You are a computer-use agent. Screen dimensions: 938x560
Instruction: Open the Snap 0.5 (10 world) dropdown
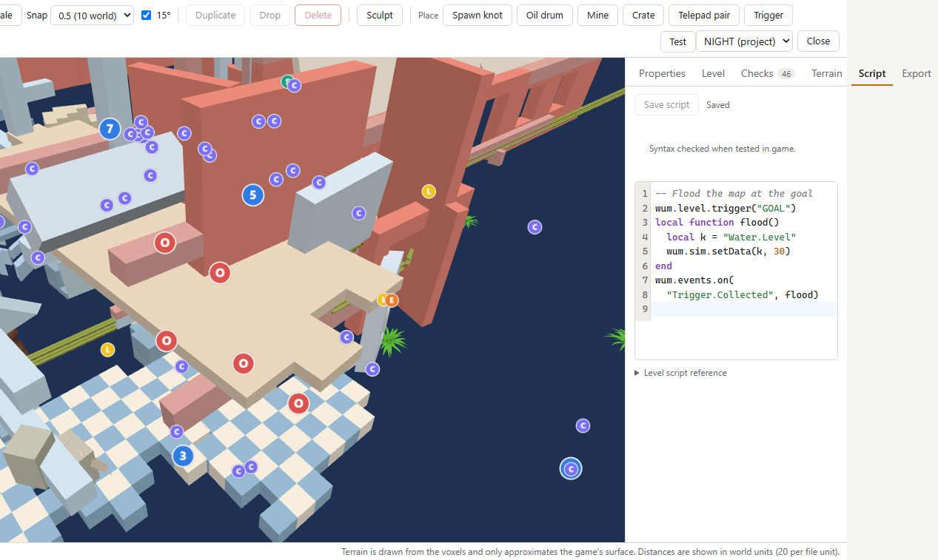click(x=92, y=15)
